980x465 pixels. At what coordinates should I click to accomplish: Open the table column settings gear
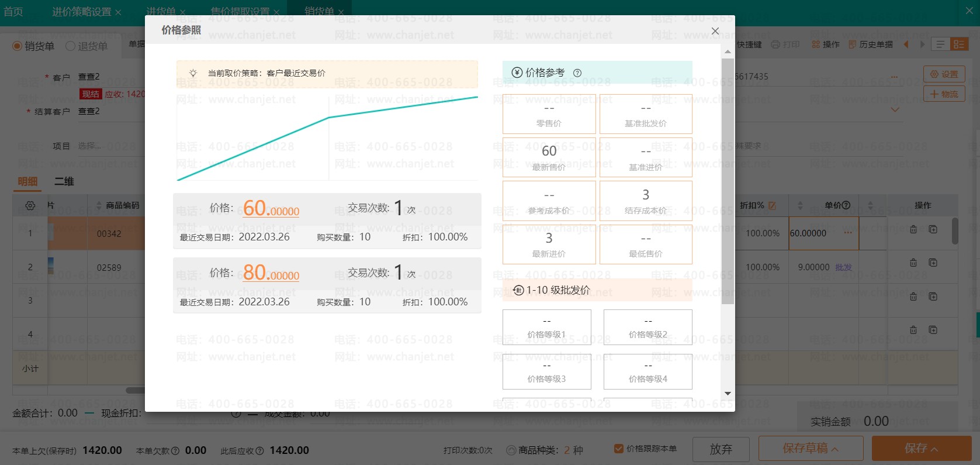pyautogui.click(x=30, y=205)
